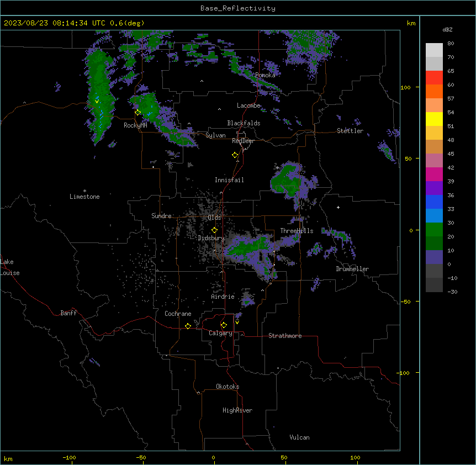Click the 50 tick on the right axis
This screenshot has height=465, width=476.
pyautogui.click(x=408, y=158)
